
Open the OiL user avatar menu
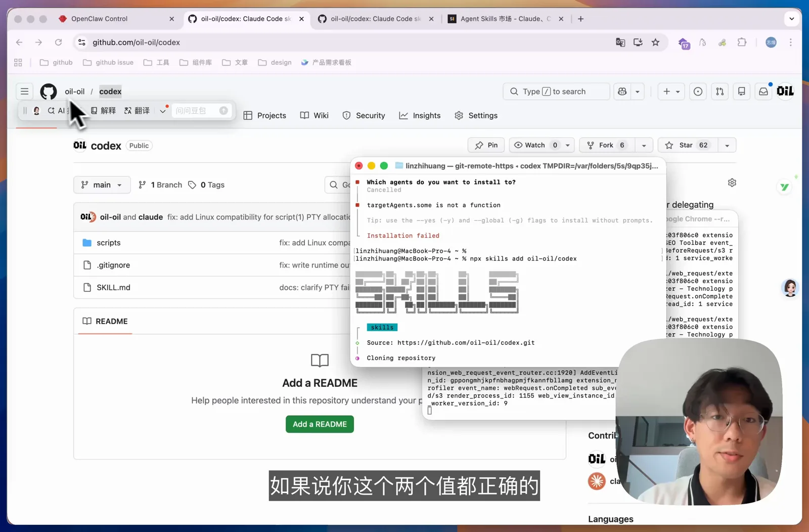tap(785, 91)
